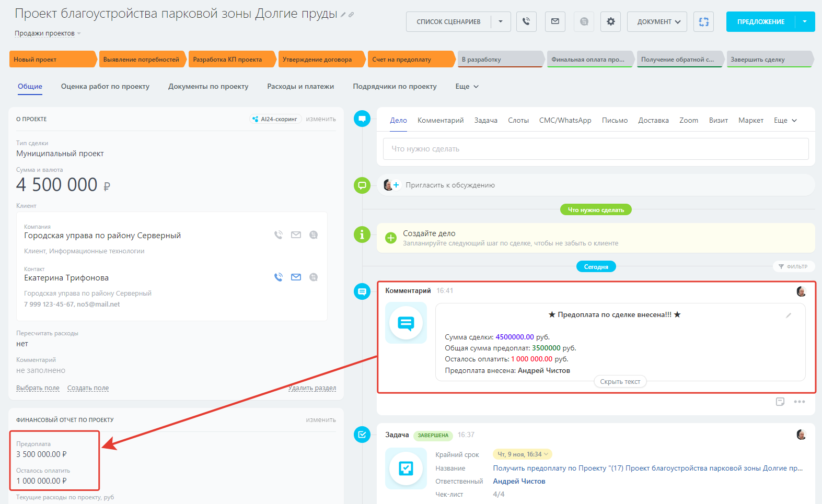Click the envelope icon in the top toolbar
The image size is (822, 504).
[x=555, y=21]
